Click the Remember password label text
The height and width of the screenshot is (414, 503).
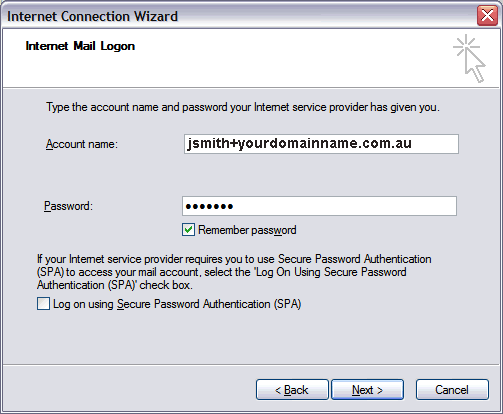coord(247,230)
